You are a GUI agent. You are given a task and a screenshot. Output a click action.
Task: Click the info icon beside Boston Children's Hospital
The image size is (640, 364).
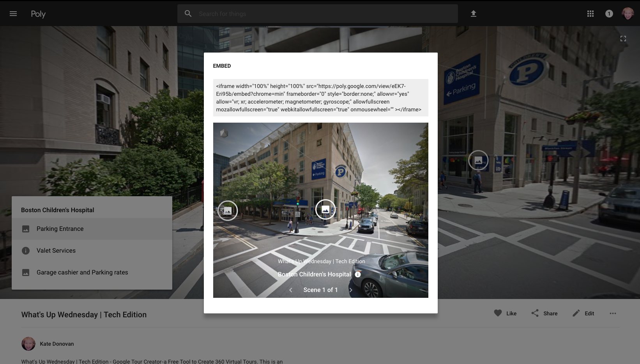358,274
